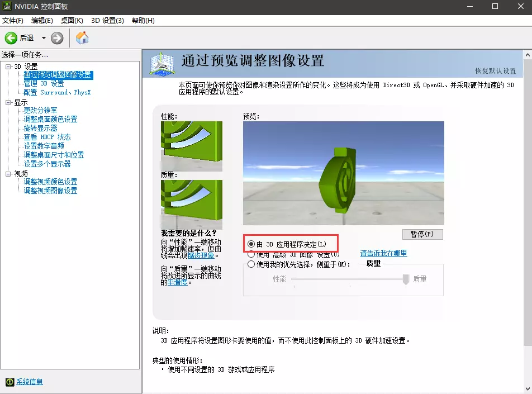This screenshot has height=394, width=532.
Task: Click the page header 3D image icon
Action: 162,64
